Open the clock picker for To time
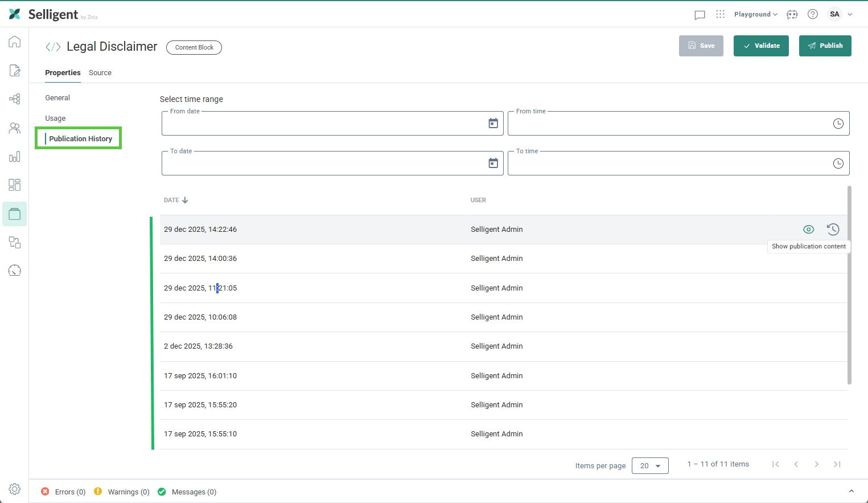Screen dimensions: 868x503 pyautogui.click(x=838, y=163)
